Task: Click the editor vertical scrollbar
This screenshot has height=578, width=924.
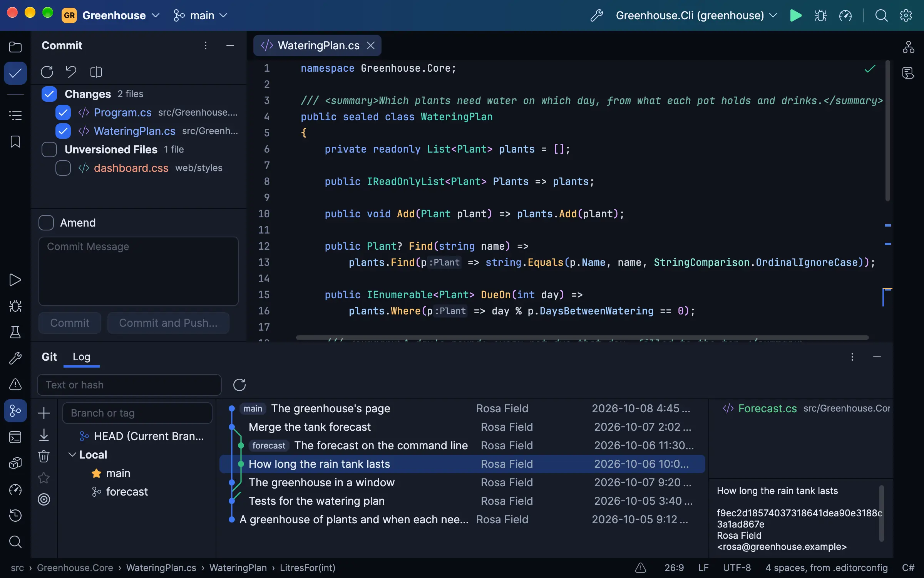Action: 888,131
